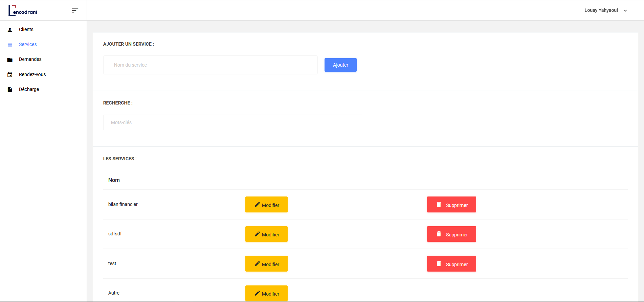Click the Demandes folder icon
The height and width of the screenshot is (302, 644).
pyautogui.click(x=10, y=60)
